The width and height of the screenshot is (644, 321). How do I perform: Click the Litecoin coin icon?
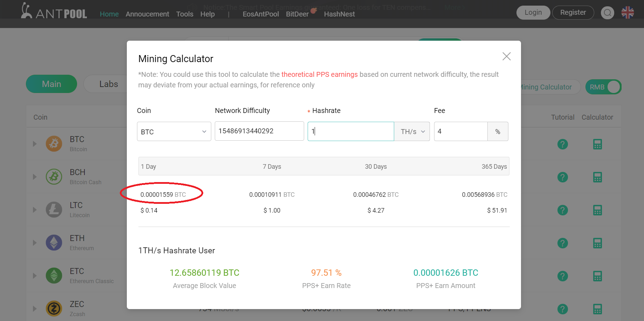(x=54, y=210)
